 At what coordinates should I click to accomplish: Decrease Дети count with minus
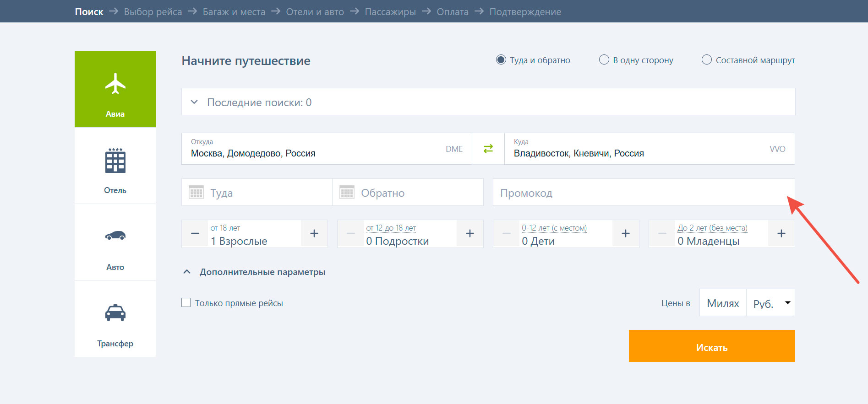click(x=507, y=233)
